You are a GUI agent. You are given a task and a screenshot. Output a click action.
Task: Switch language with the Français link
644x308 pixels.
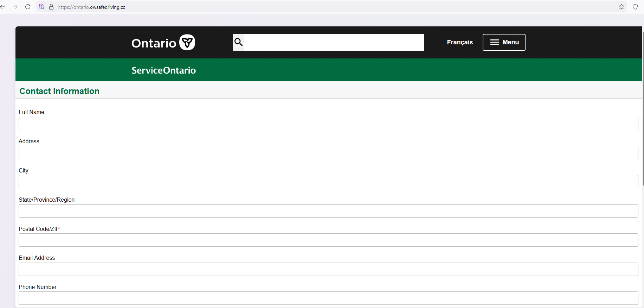click(x=460, y=42)
